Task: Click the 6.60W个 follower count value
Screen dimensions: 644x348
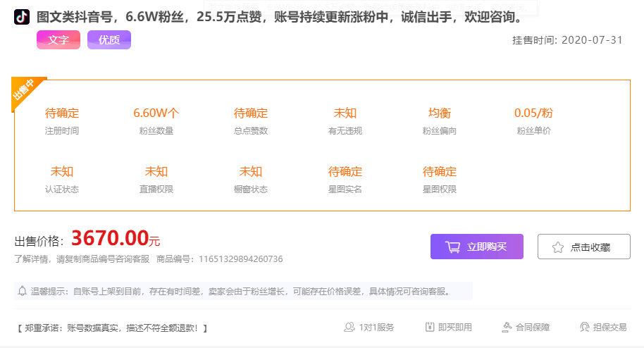Action: coord(156,113)
